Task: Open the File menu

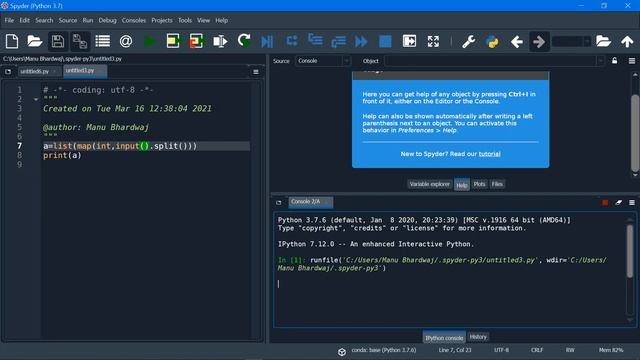Action: pos(9,20)
